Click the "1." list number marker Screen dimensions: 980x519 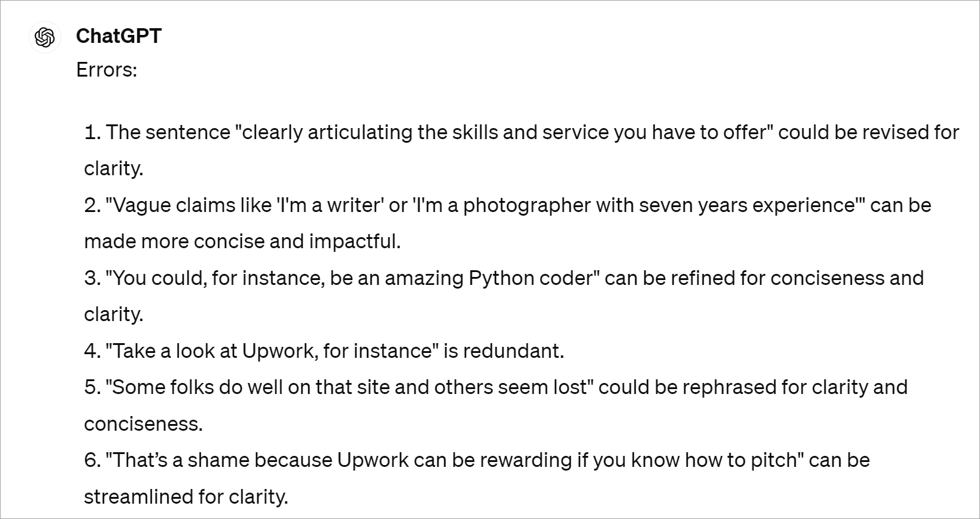tap(92, 132)
